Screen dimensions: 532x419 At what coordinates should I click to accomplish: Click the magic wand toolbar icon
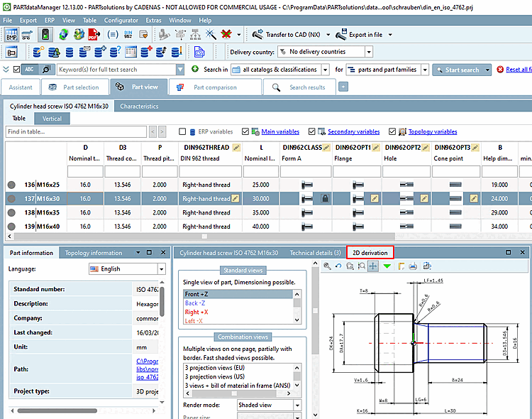click(x=211, y=34)
